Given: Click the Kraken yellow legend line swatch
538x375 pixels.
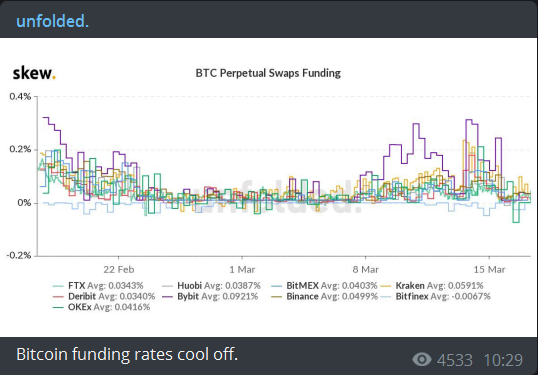Looking at the screenshot, I should [386, 286].
